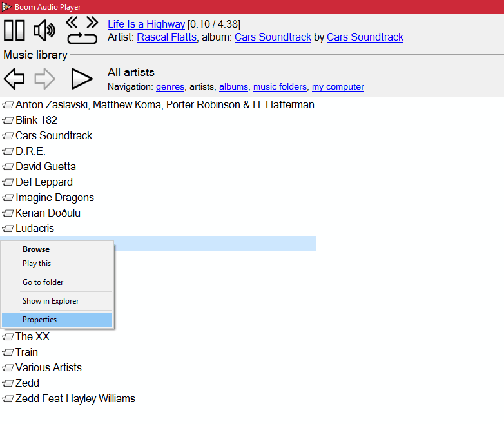Click the folder icon beside Ludacris
The height and width of the screenshot is (424, 504).
point(8,229)
